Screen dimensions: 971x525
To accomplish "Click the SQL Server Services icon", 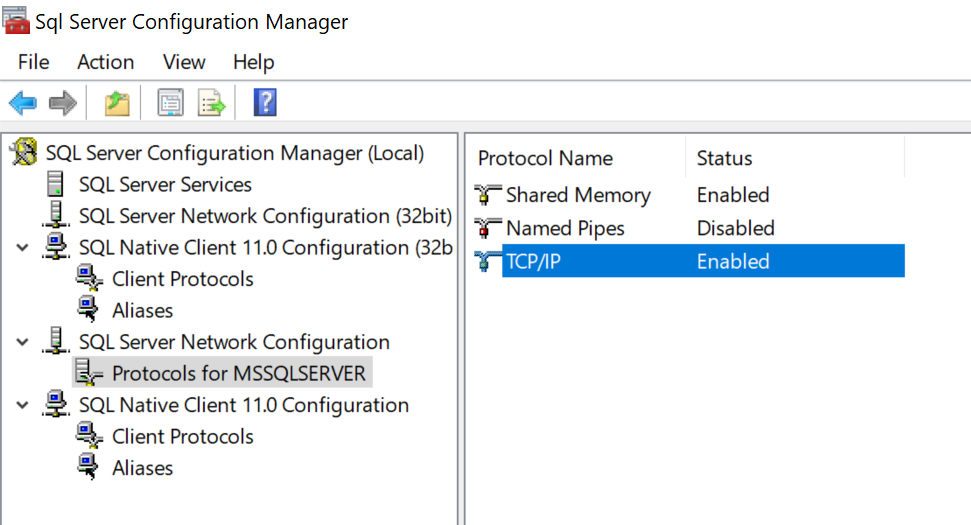I will (56, 185).
